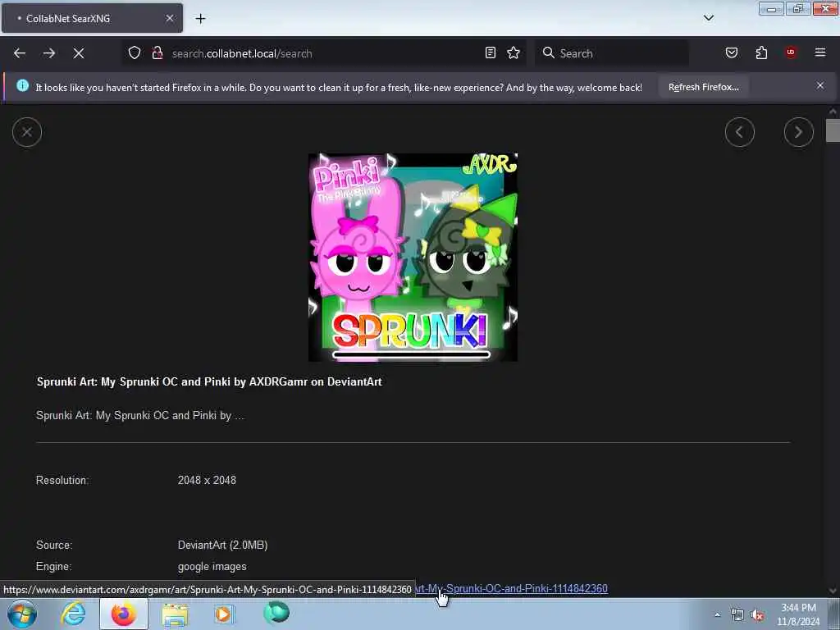This screenshot has height=630, width=840.
Task: Open the uBlock Origin extension icon
Action: 791,52
